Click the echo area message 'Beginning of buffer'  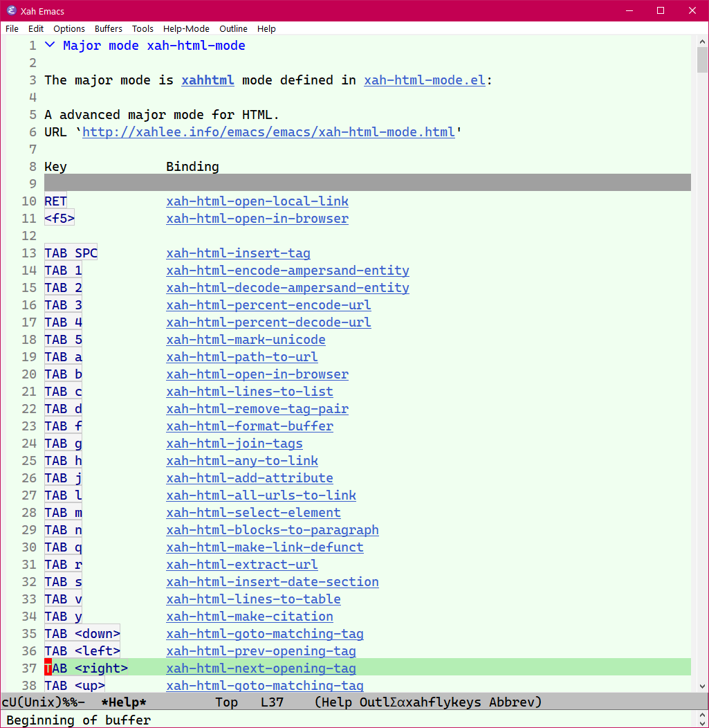[x=78, y=720]
